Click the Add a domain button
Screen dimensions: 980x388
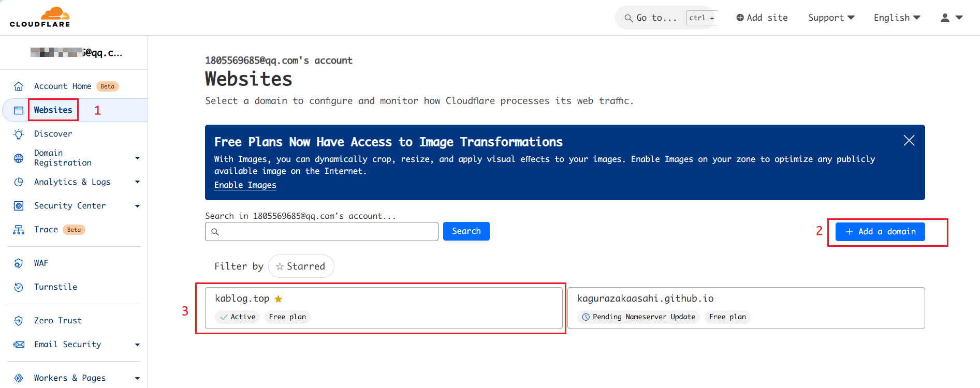click(880, 232)
